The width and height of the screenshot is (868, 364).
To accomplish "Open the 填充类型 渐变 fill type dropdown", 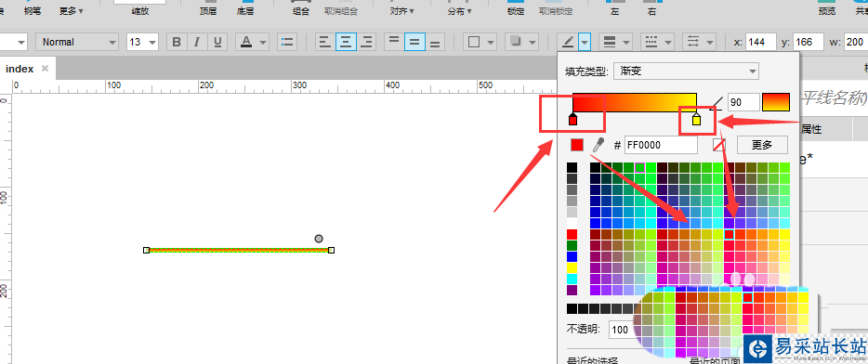I will point(687,71).
